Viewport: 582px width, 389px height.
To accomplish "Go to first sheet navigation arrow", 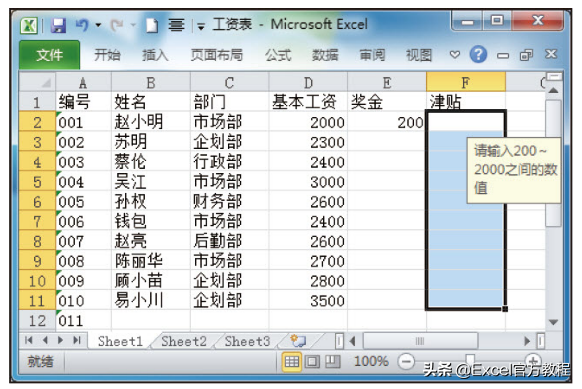I will coord(29,340).
